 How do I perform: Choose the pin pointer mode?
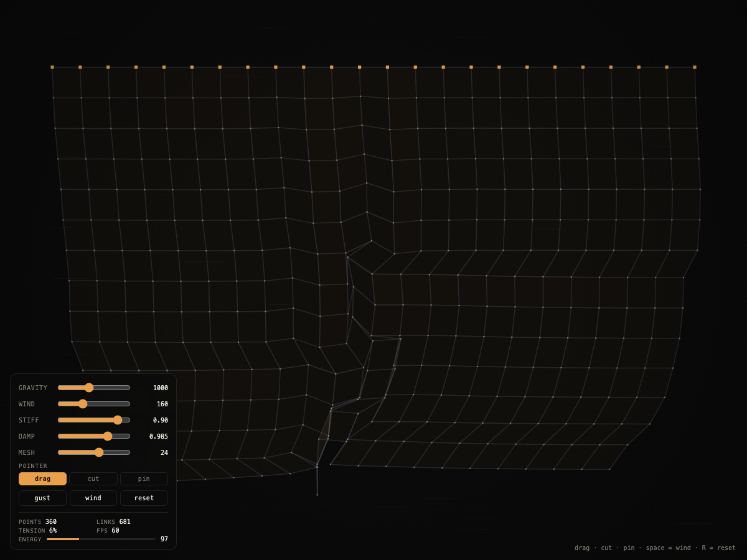pyautogui.click(x=144, y=478)
